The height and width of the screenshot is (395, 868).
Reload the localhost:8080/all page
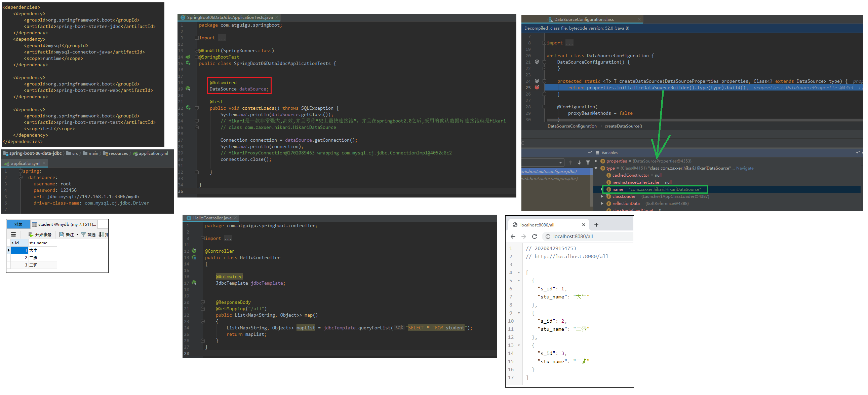(535, 237)
